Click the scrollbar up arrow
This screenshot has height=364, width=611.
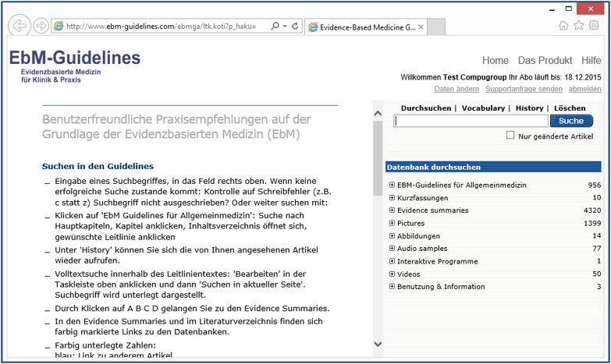[x=378, y=113]
